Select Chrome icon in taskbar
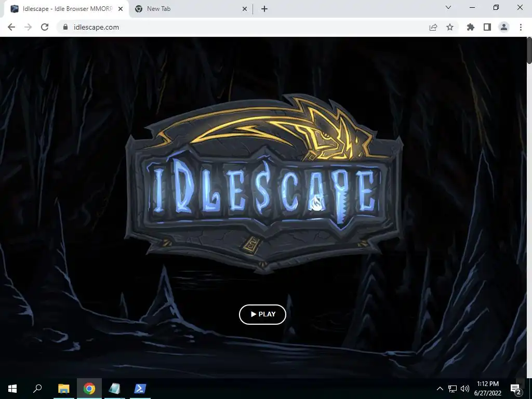 click(x=89, y=389)
